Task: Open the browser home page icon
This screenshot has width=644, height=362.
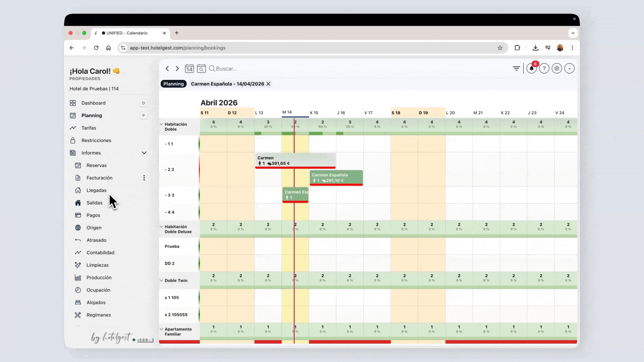Action: (x=108, y=48)
